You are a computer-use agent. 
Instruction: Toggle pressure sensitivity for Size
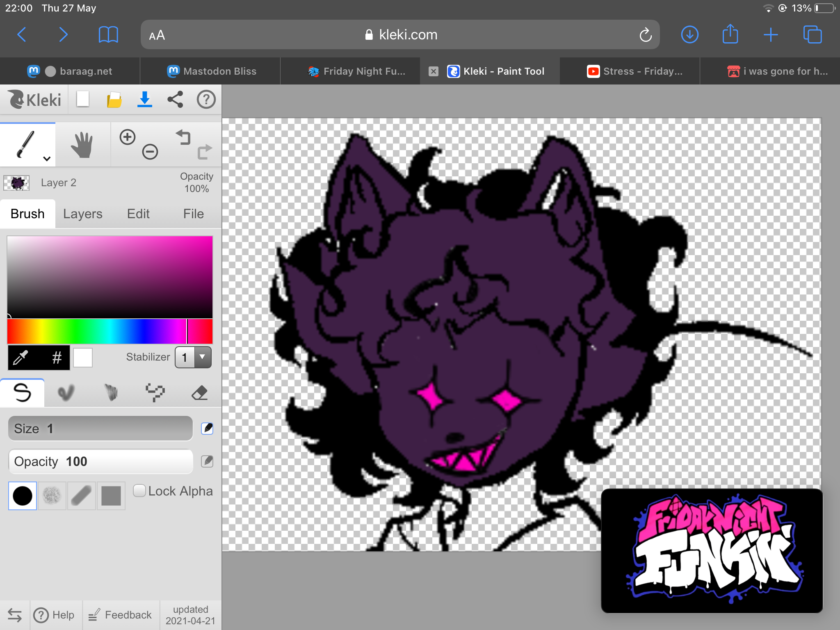pyautogui.click(x=207, y=429)
